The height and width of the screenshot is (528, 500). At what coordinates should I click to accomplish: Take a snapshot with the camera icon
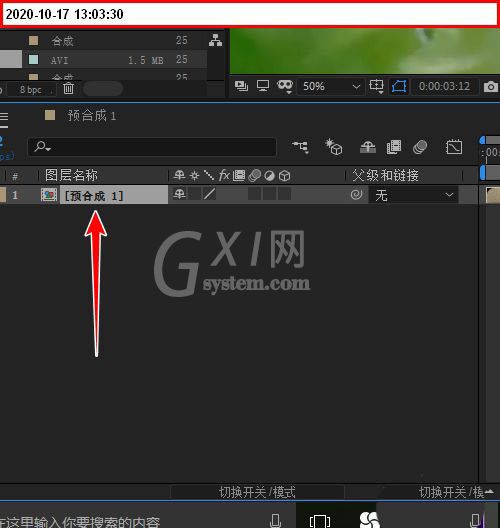point(491,87)
